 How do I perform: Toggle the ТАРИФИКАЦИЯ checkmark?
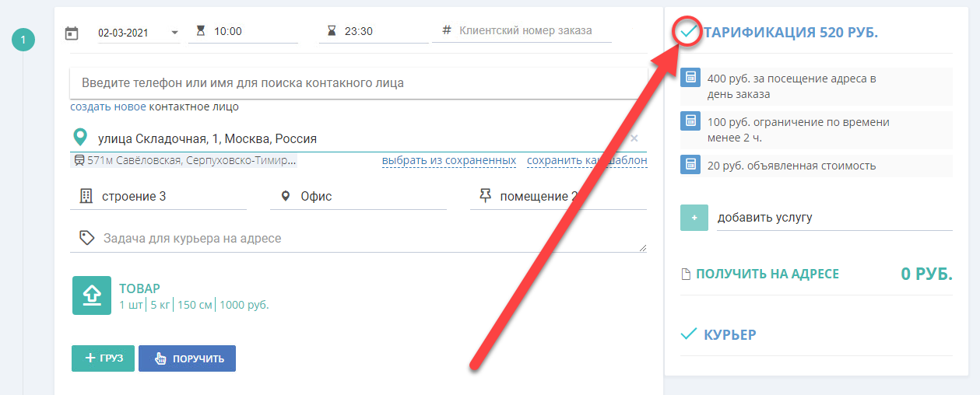(688, 32)
